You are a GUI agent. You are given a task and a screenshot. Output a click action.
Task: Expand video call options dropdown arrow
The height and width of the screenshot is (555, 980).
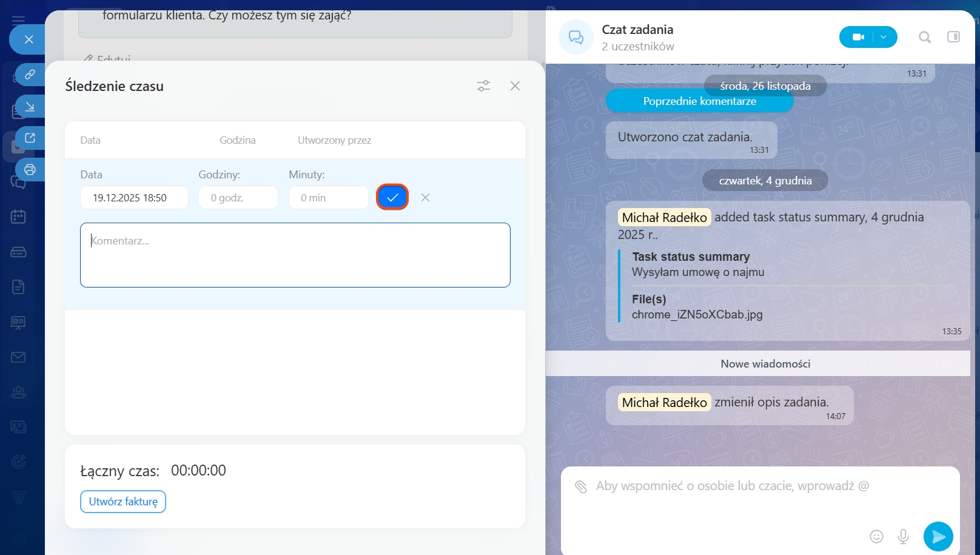(x=884, y=37)
